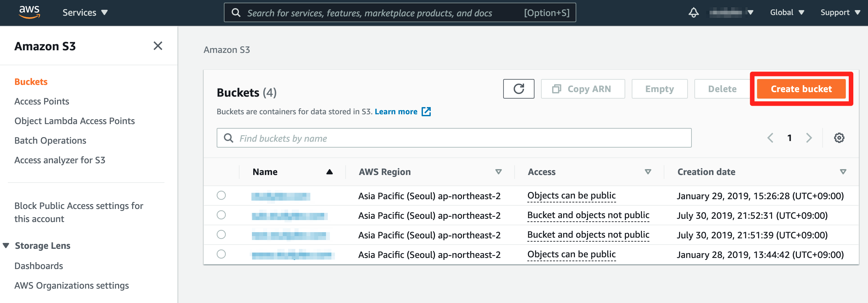Open the Services dropdown menu

coord(85,12)
